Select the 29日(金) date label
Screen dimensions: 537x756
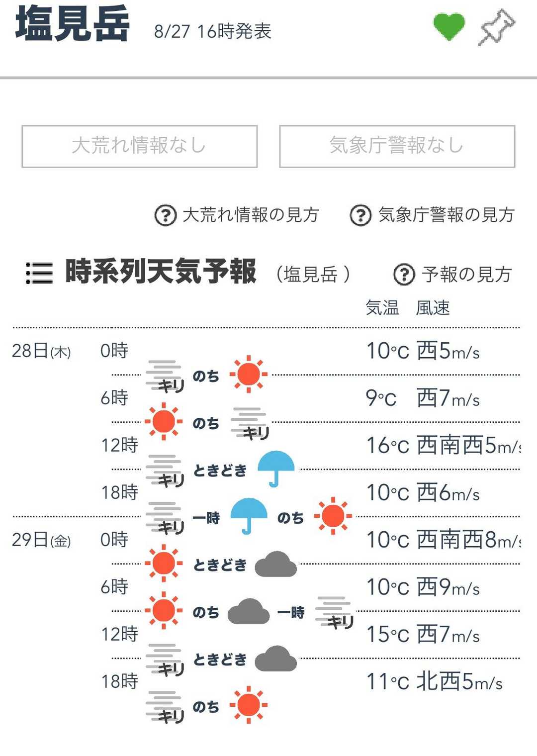click(41, 540)
